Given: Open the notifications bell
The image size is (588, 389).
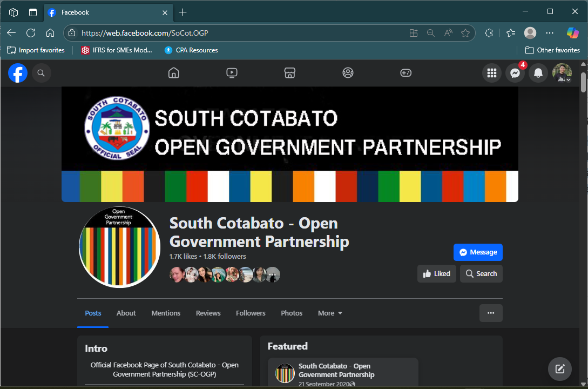Looking at the screenshot, I should tap(538, 73).
